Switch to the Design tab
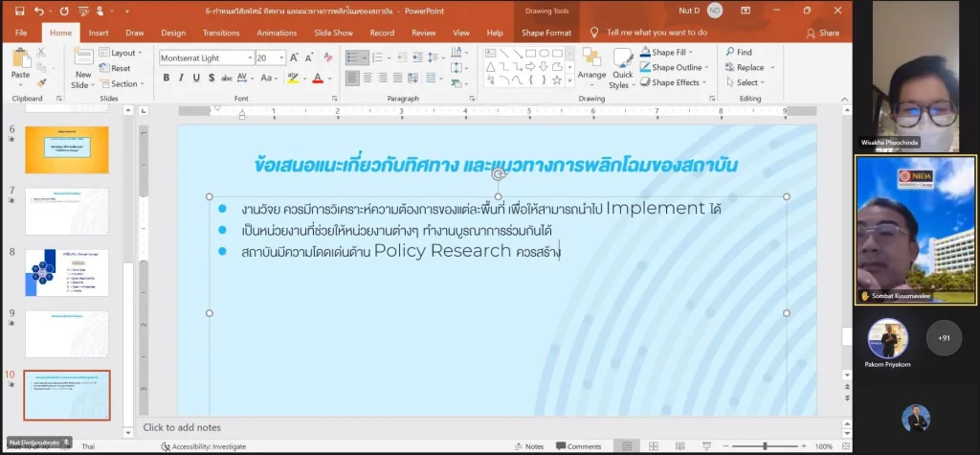The image size is (980, 455). pos(173,33)
